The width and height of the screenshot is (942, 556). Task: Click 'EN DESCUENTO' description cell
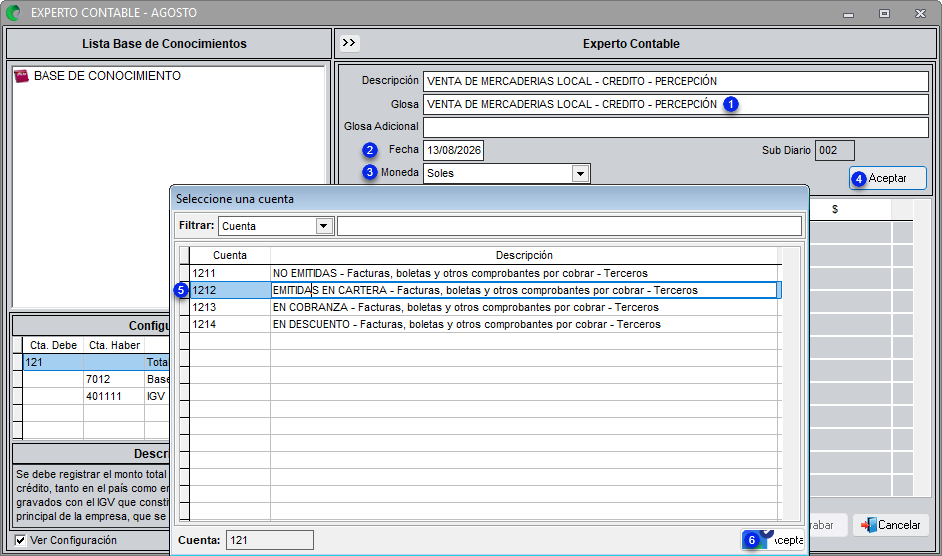(524, 324)
